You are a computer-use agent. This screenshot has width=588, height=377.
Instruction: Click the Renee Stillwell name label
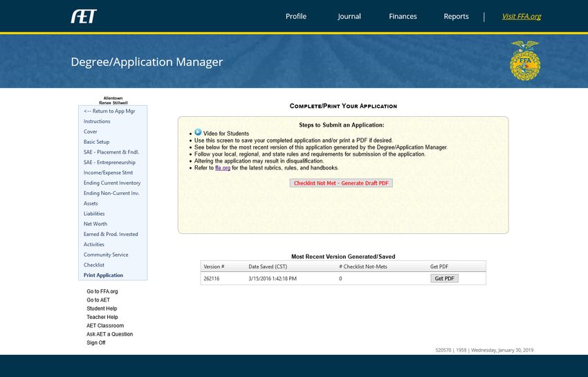pyautogui.click(x=113, y=103)
